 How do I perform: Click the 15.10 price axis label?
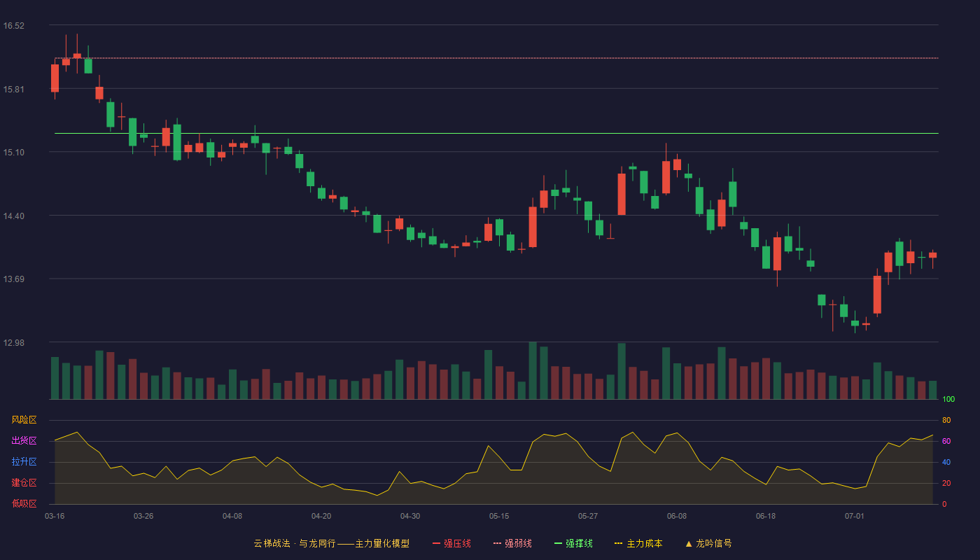tap(13, 153)
